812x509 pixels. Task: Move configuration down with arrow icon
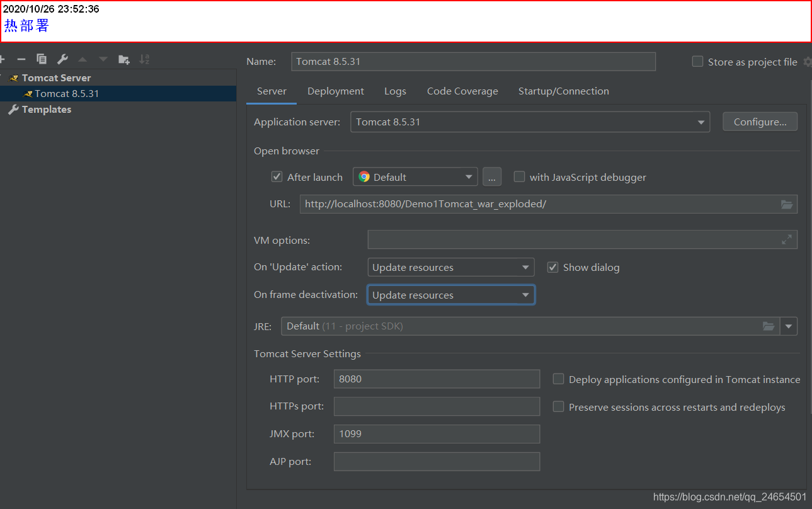click(103, 59)
